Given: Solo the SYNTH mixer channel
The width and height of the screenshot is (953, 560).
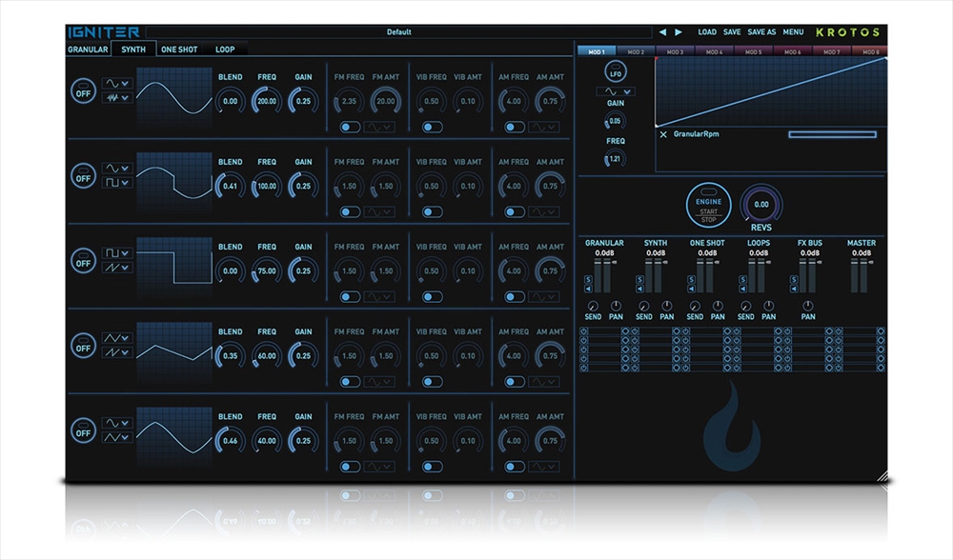Looking at the screenshot, I should point(639,279).
